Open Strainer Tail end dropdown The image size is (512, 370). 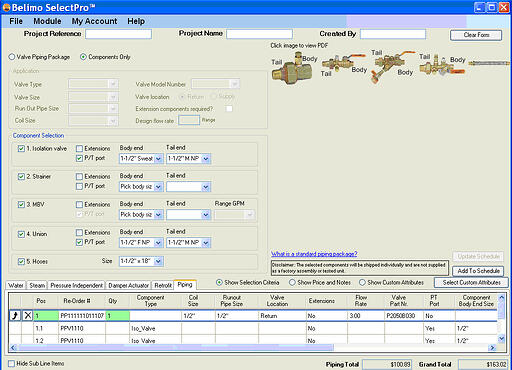[188, 187]
